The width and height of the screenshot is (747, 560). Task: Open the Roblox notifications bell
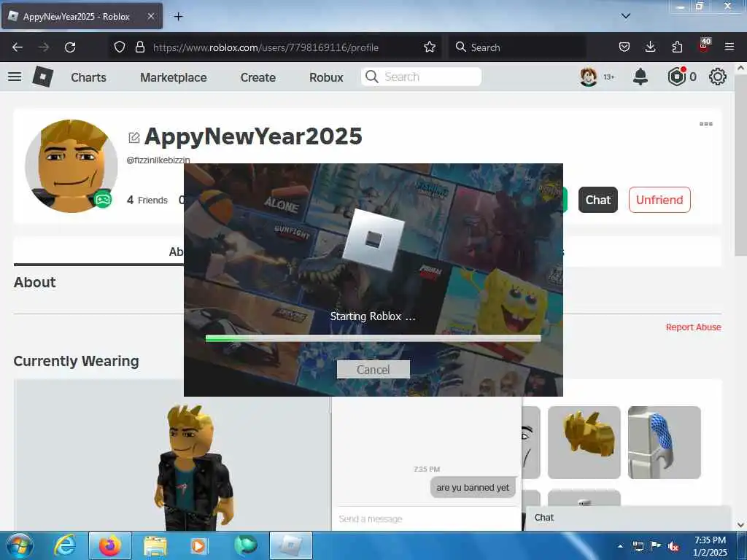640,77
